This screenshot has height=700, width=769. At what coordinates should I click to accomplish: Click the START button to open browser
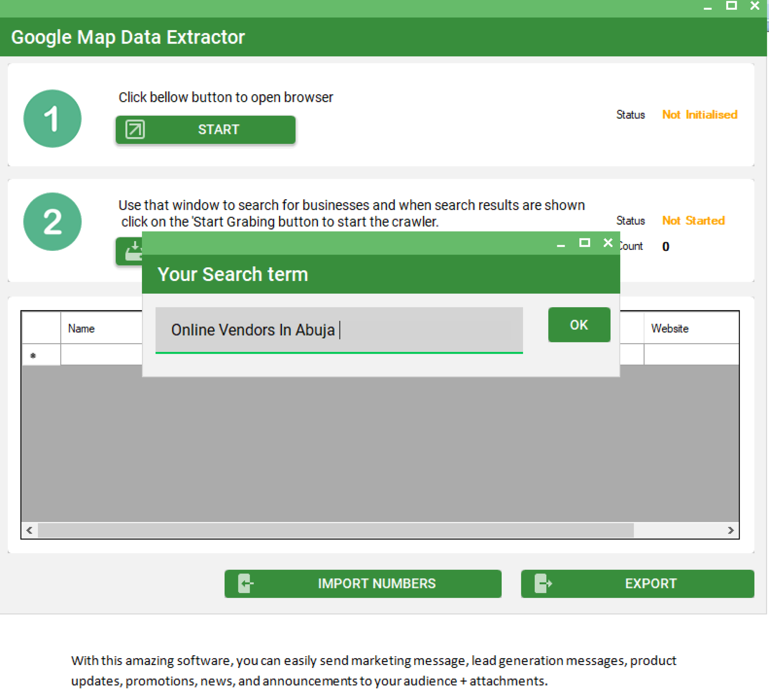click(x=217, y=130)
